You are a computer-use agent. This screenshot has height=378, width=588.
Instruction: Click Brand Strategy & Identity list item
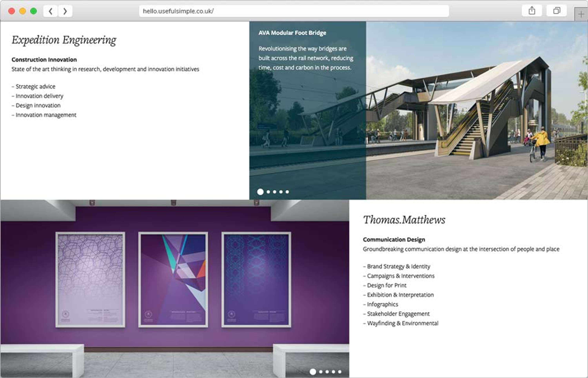tap(397, 267)
